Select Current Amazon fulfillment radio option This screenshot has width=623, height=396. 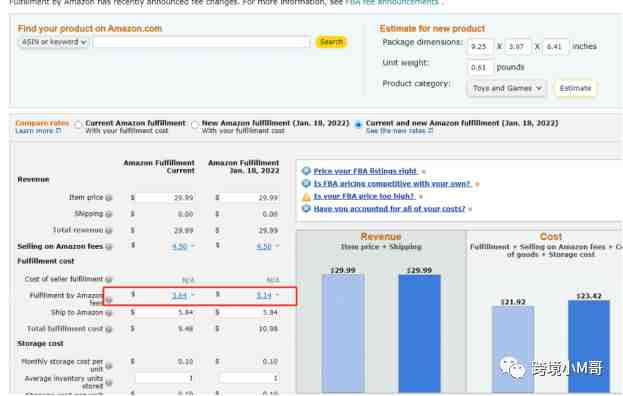[x=78, y=125]
